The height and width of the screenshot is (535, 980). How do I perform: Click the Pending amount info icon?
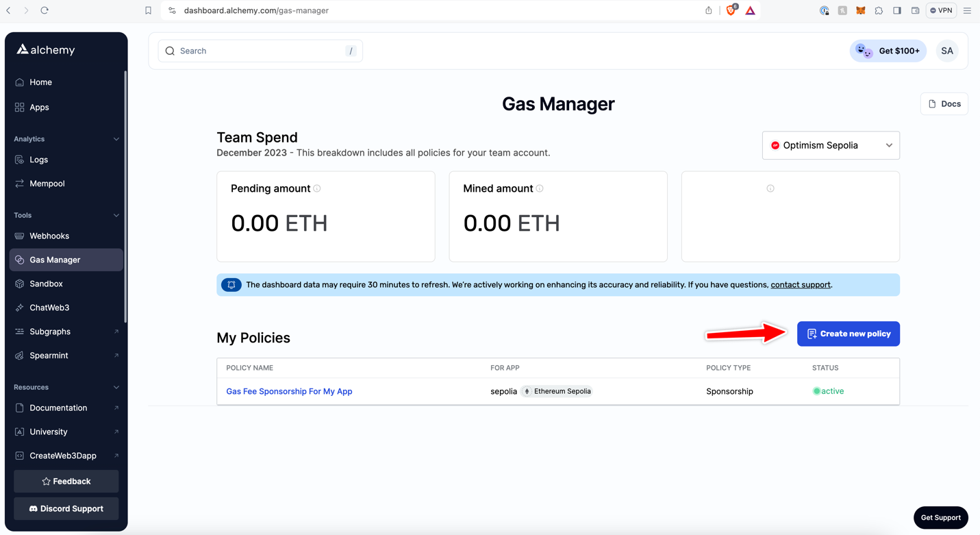click(318, 188)
